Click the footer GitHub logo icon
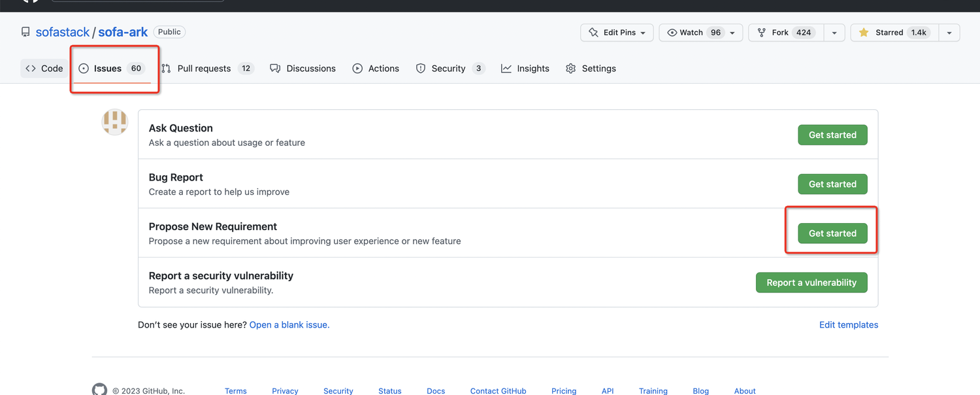 99,390
